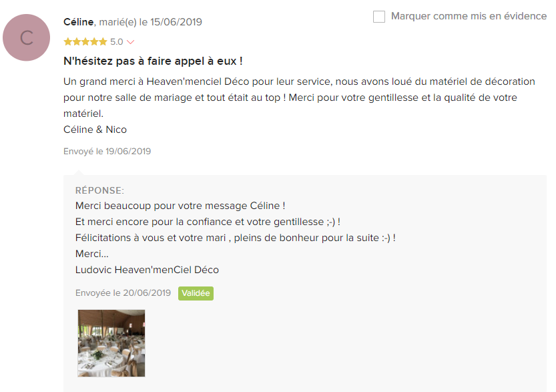Open the reviewer name Céline
The width and height of the screenshot is (556, 392).
[78, 22]
